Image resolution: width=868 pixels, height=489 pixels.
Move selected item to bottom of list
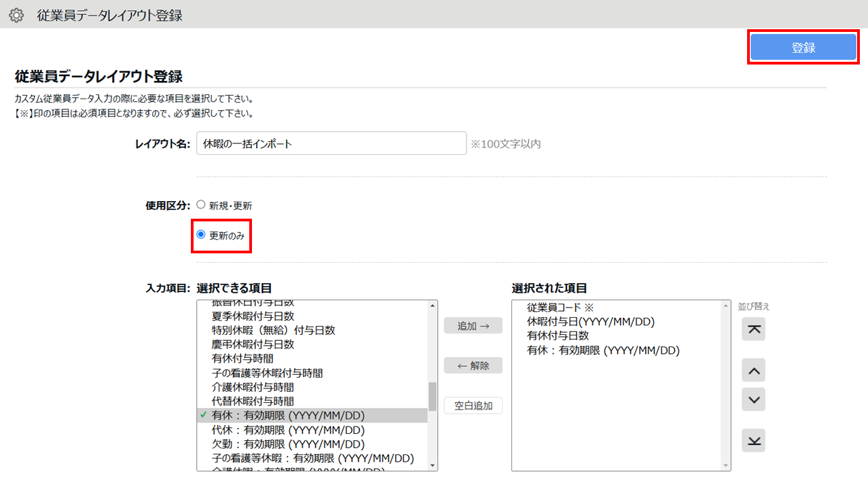click(753, 440)
